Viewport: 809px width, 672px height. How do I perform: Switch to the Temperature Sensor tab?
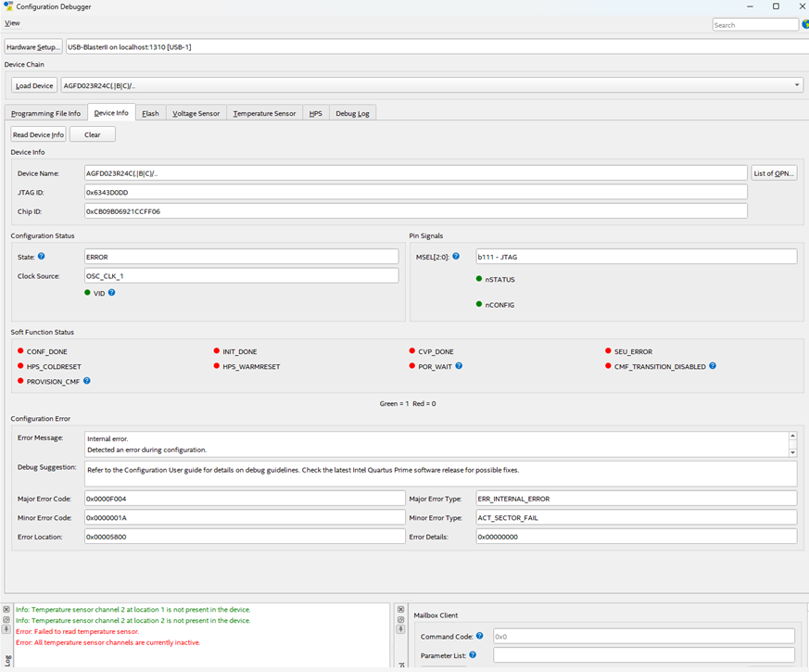coord(264,113)
